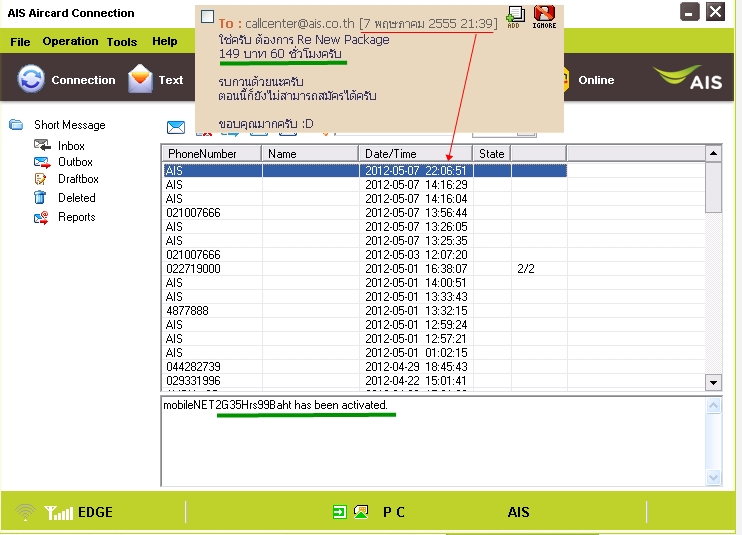The width and height of the screenshot is (742, 535).
Task: Click the Wi-Fi status icon in status bar
Action: (x=25, y=512)
